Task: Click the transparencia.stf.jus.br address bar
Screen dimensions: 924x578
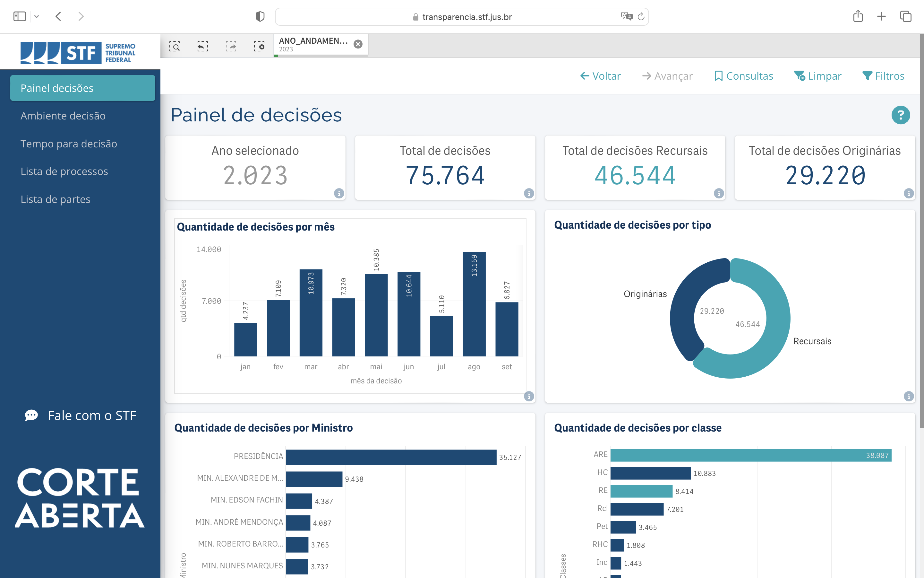Action: 462,16
